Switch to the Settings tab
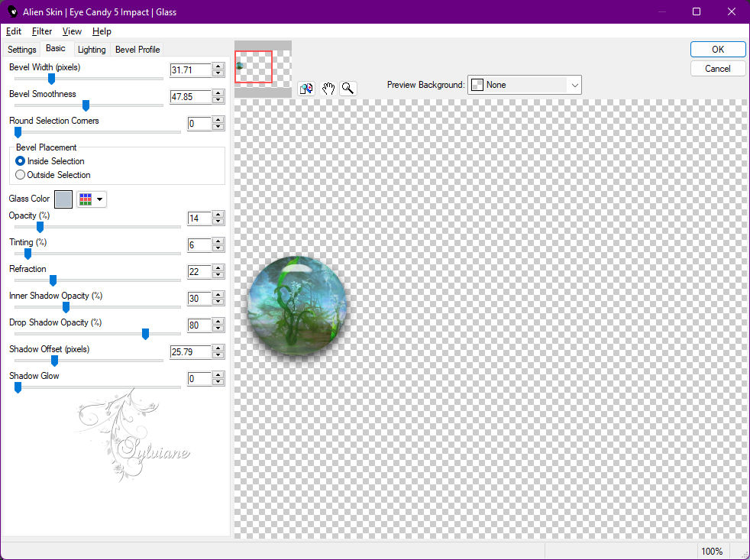The image size is (750, 560). (21, 50)
